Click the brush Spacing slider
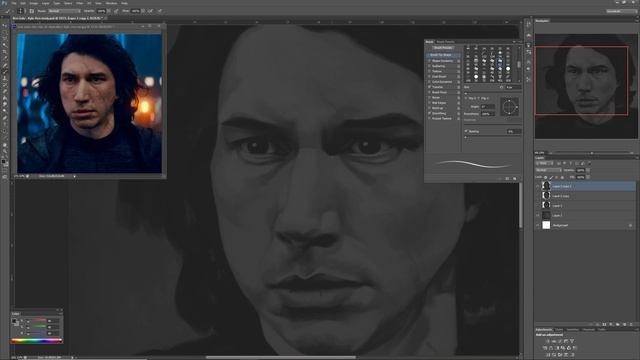640x360 pixels. coord(493,137)
